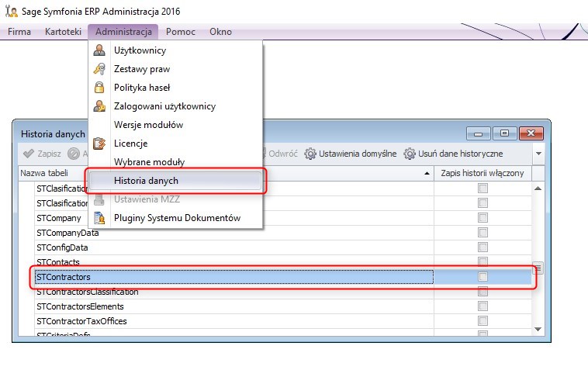Close the Historia danych window
The height and width of the screenshot is (377, 588).
pos(531,133)
